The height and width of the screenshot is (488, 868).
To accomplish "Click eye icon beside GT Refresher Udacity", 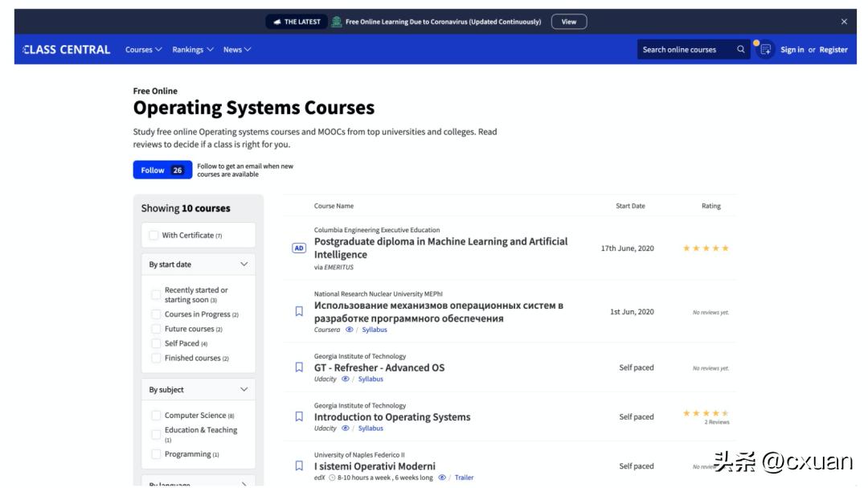I will coord(346,379).
